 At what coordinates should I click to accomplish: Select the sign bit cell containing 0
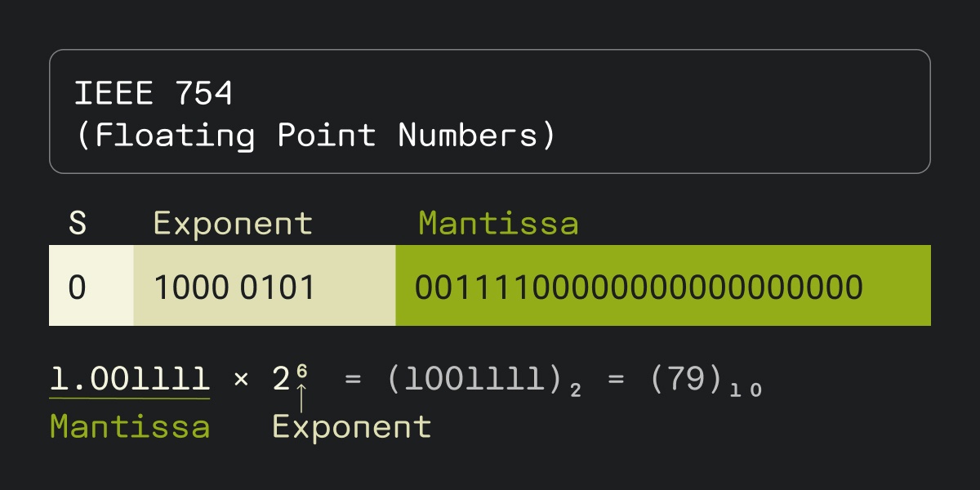pos(78,287)
